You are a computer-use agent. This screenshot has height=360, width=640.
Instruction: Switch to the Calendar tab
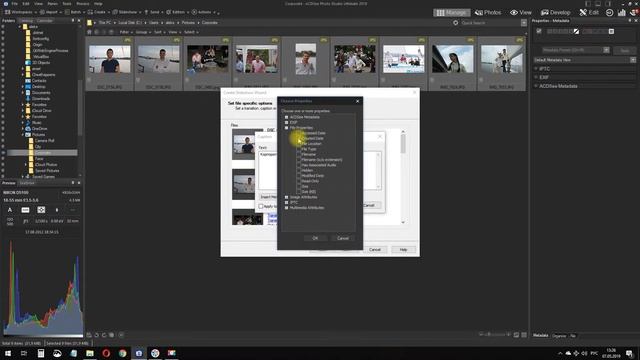(x=45, y=20)
